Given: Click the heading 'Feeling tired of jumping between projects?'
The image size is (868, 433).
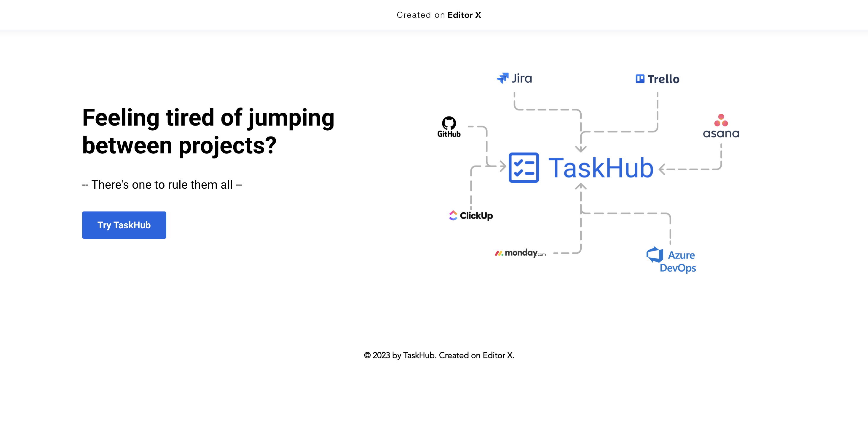Looking at the screenshot, I should 208,131.
